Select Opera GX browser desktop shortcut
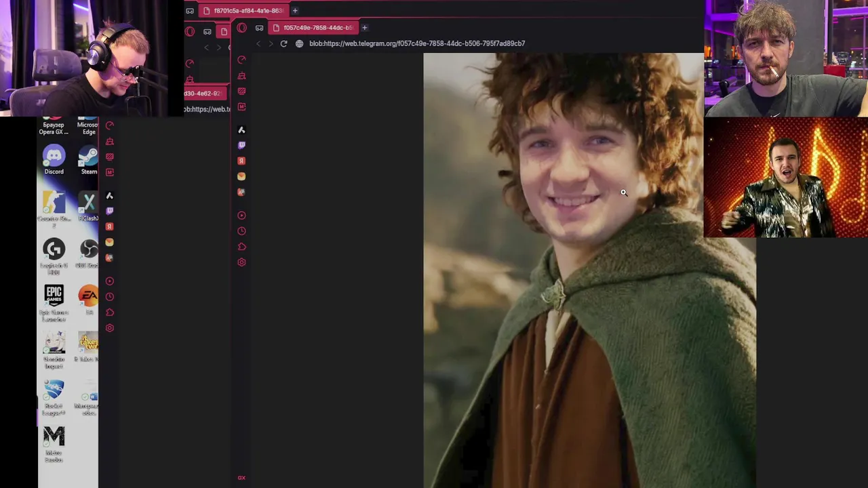868x488 pixels. pyautogui.click(x=54, y=126)
